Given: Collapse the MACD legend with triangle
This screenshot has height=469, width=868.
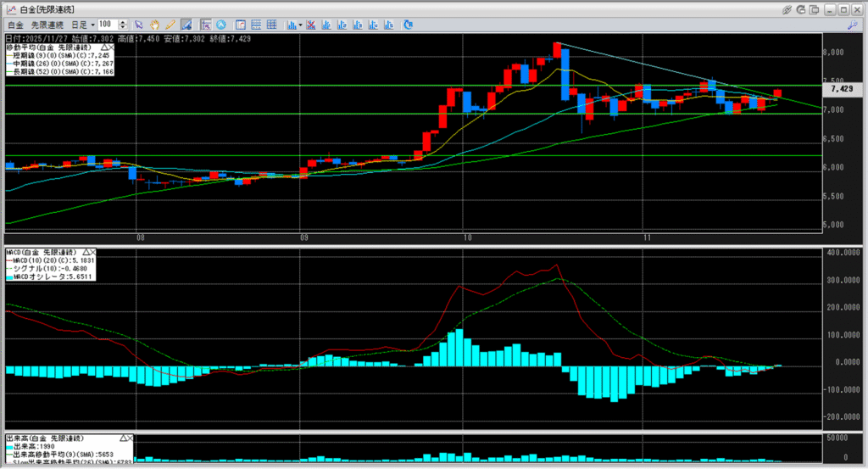Looking at the screenshot, I should [x=85, y=252].
